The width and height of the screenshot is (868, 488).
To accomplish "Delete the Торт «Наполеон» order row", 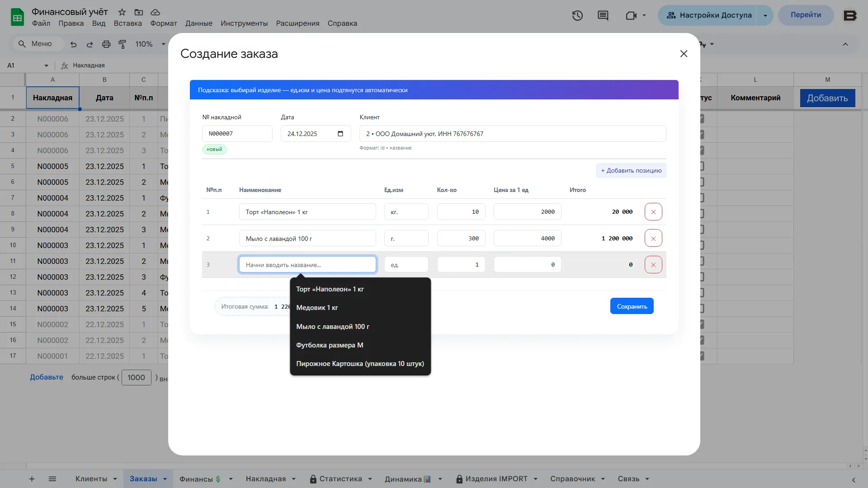I will [x=653, y=212].
